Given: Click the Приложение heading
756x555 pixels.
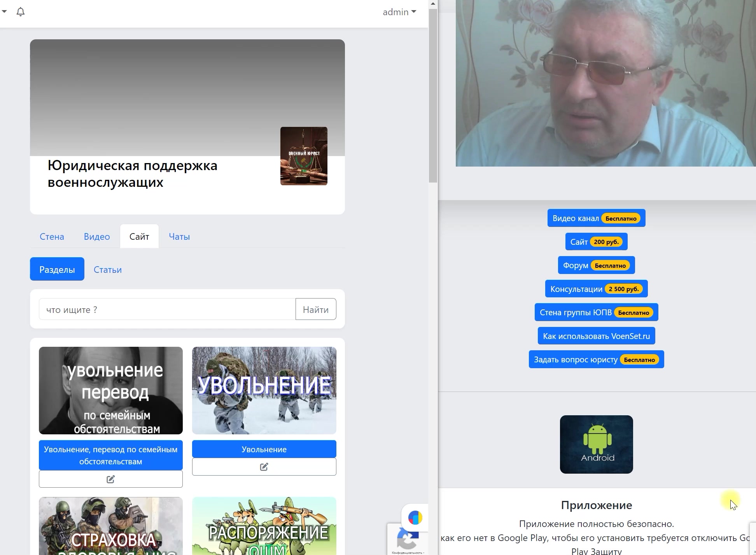Looking at the screenshot, I should (596, 505).
